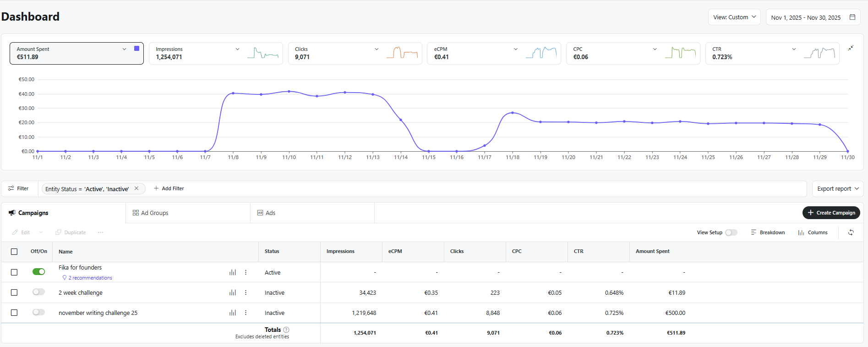Open the Export report dropdown
This screenshot has width=868, height=347.
point(838,189)
